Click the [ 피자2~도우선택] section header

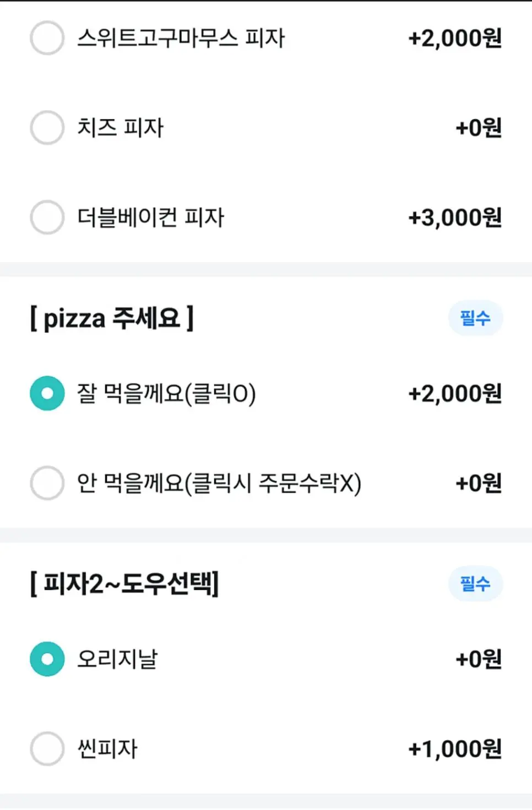click(x=124, y=583)
